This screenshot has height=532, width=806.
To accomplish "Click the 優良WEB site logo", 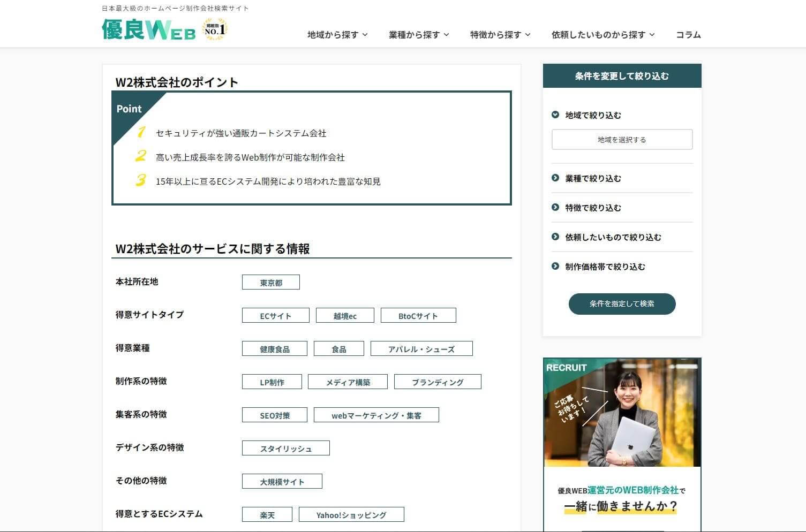I will [149, 30].
